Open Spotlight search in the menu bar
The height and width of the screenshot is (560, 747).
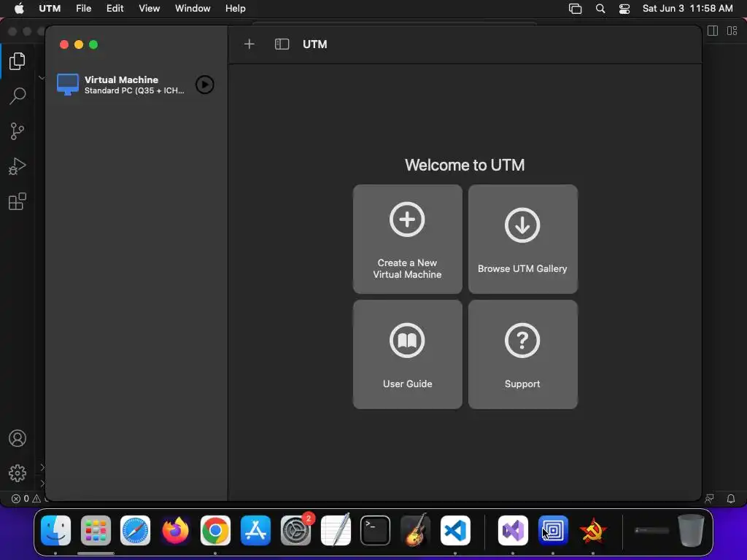click(x=600, y=9)
